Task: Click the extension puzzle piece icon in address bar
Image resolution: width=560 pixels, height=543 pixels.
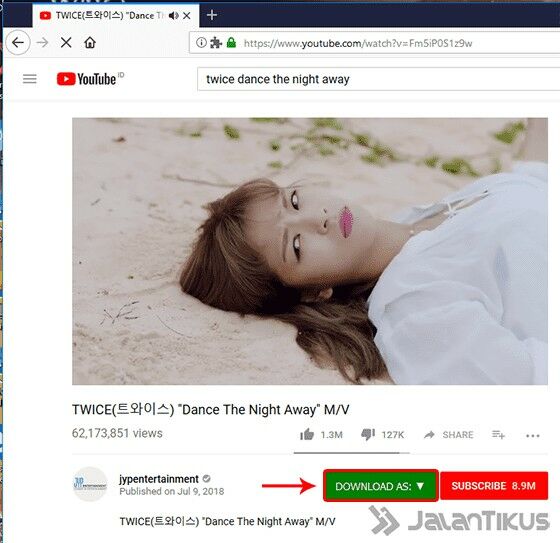Action: pos(216,43)
